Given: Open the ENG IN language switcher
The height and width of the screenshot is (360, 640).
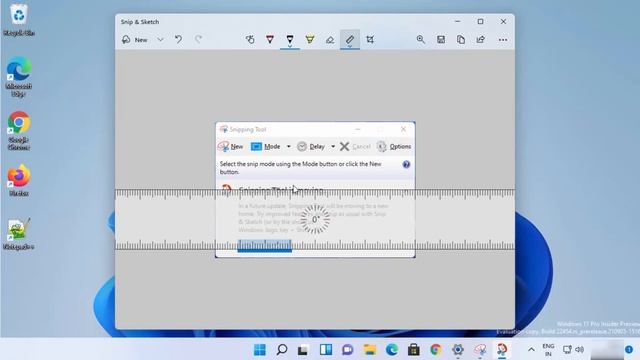Looking at the screenshot, I should click(548, 349).
